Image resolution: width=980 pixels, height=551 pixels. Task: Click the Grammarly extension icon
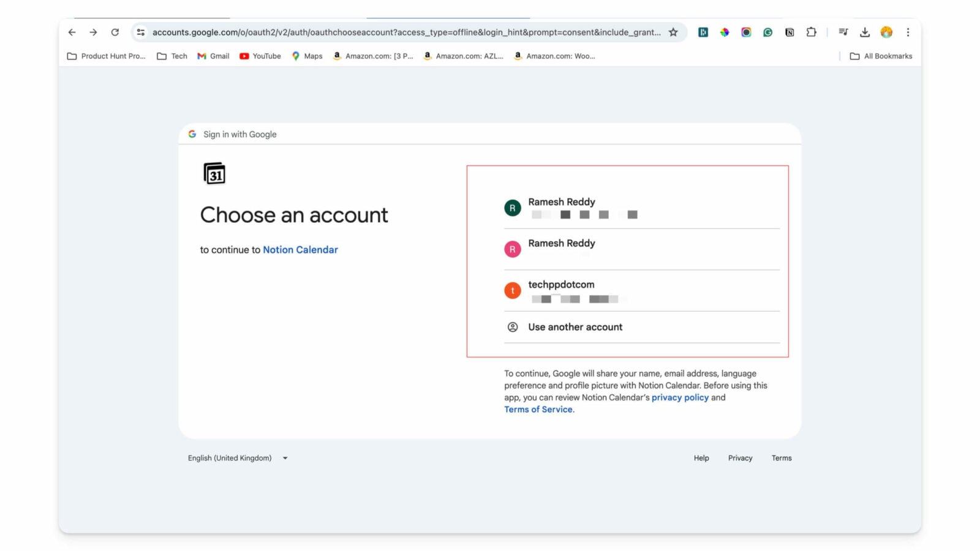[768, 32]
